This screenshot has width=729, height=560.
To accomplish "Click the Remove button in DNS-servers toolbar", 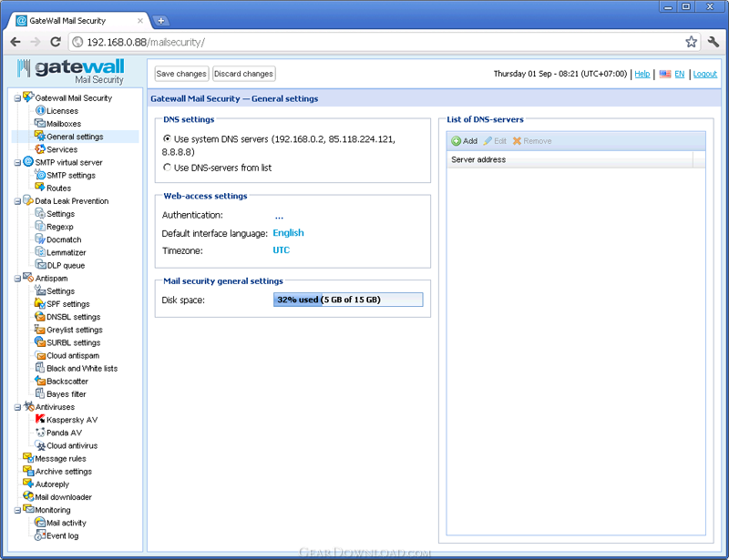I will pos(532,141).
